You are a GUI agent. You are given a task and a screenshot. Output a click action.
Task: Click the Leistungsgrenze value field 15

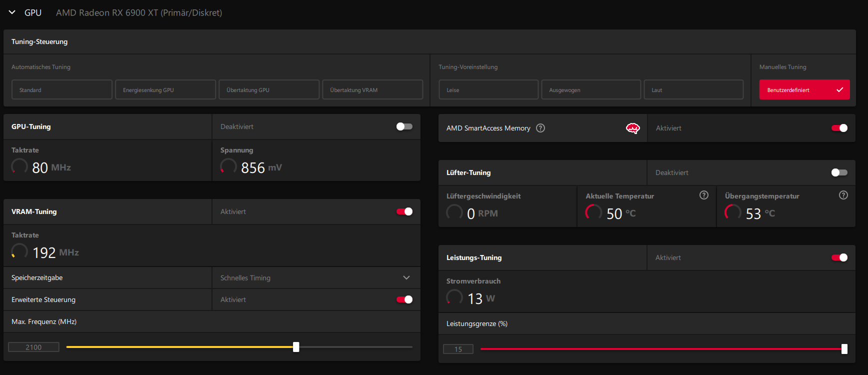[x=458, y=349]
